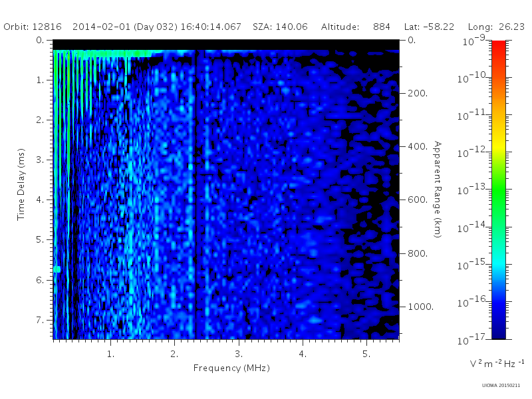Click the 7. tick label on time delay axis

click(x=40, y=320)
